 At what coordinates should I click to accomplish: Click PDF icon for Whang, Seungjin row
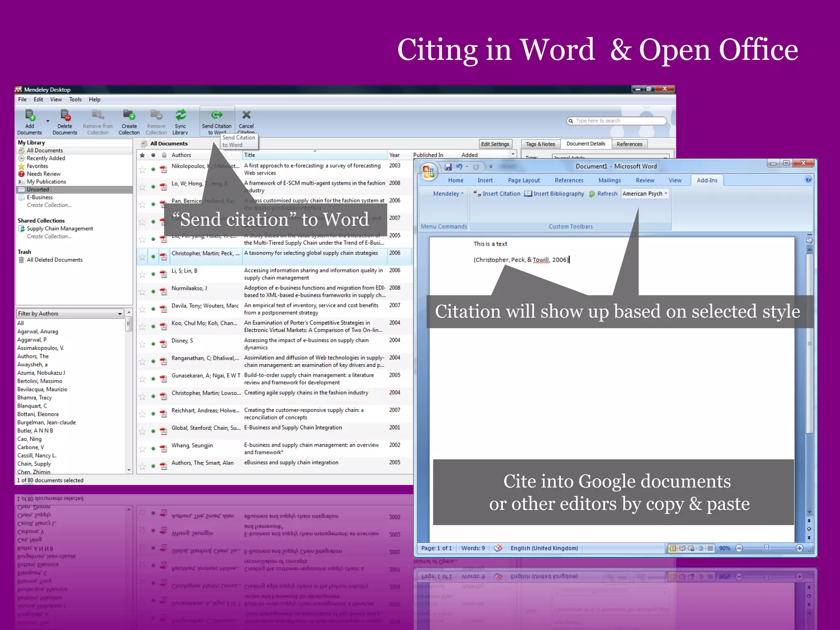point(163,449)
